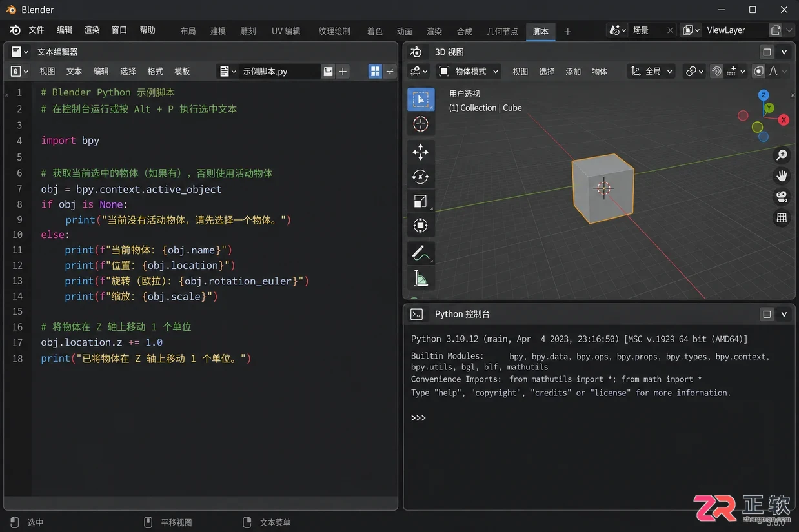Select the 3D cursor tool
The height and width of the screenshot is (532, 799).
point(420,124)
